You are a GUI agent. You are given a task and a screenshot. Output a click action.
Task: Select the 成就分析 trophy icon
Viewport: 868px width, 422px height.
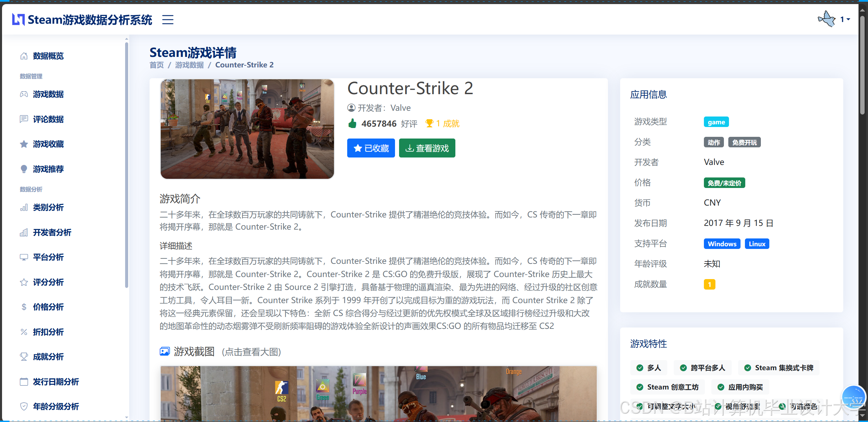(24, 356)
